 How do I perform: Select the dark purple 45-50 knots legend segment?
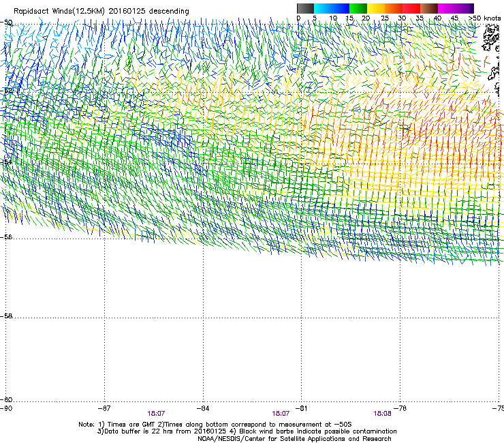464,8
